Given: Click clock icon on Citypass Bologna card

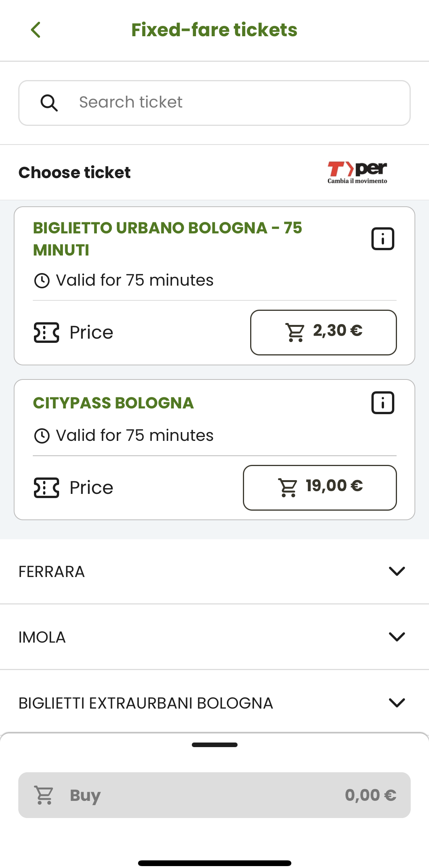Looking at the screenshot, I should click(x=42, y=436).
